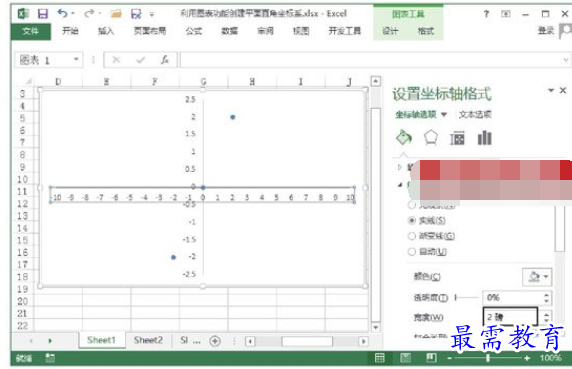
Task: Switch to the 视图 ribbon tab
Action: click(301, 31)
